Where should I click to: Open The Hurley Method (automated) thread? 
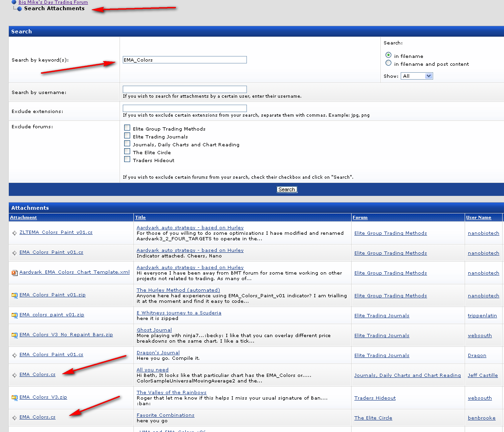coord(178,290)
